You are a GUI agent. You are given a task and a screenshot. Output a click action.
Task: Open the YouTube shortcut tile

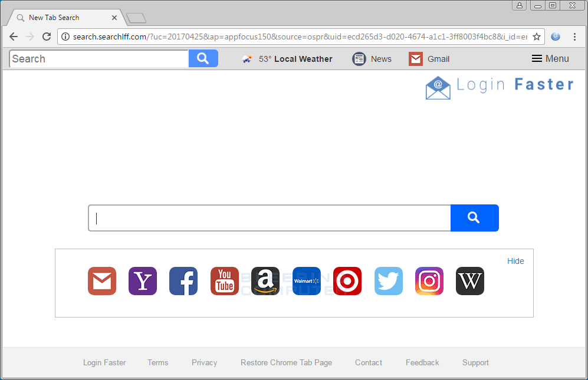coord(225,280)
